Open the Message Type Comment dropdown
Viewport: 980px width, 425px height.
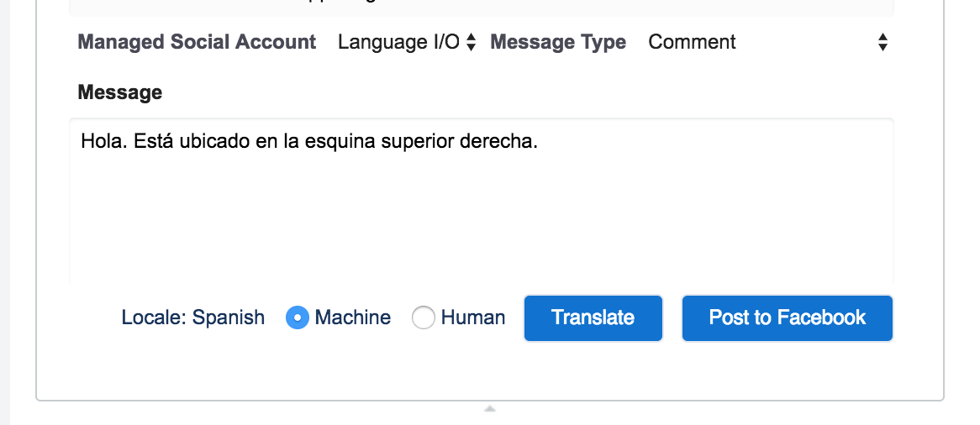(767, 42)
